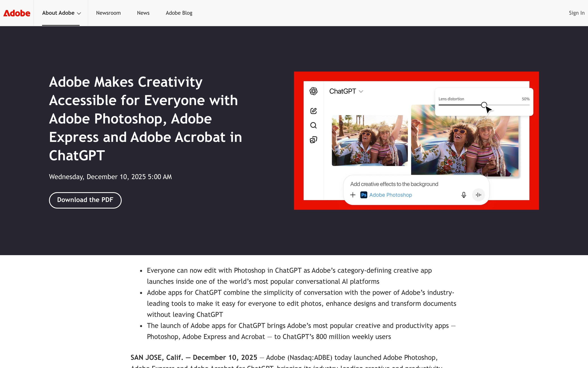Image resolution: width=588 pixels, height=368 pixels.
Task: Click bullet 'Everyone can now edit with Photoshop'
Action: tap(289, 276)
